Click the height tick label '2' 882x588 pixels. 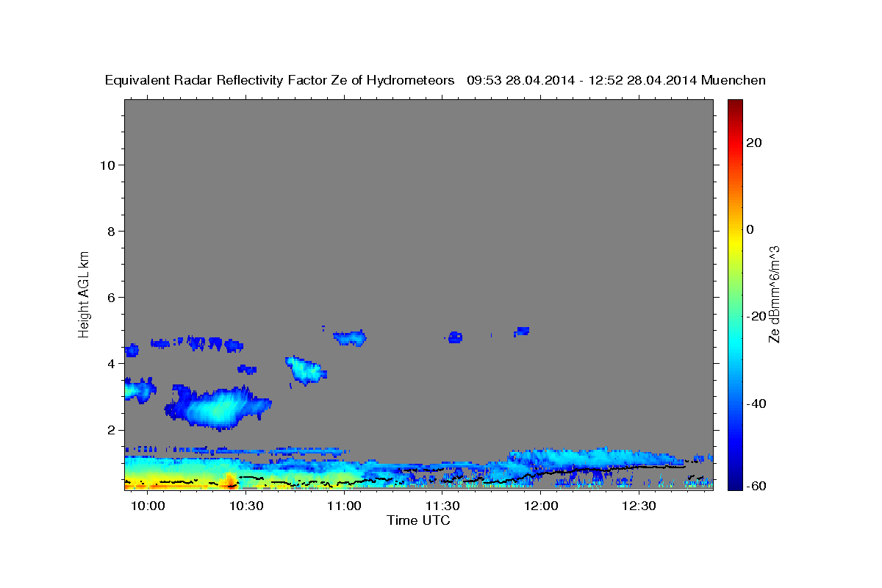point(112,430)
